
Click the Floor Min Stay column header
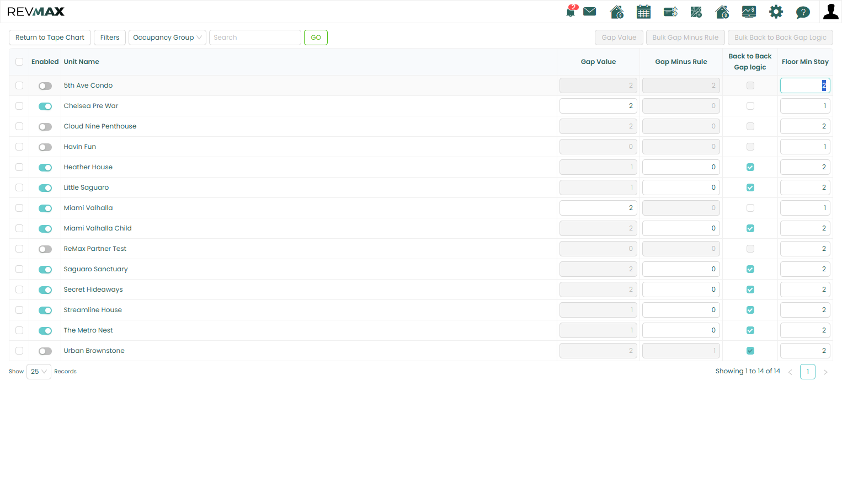[805, 62]
